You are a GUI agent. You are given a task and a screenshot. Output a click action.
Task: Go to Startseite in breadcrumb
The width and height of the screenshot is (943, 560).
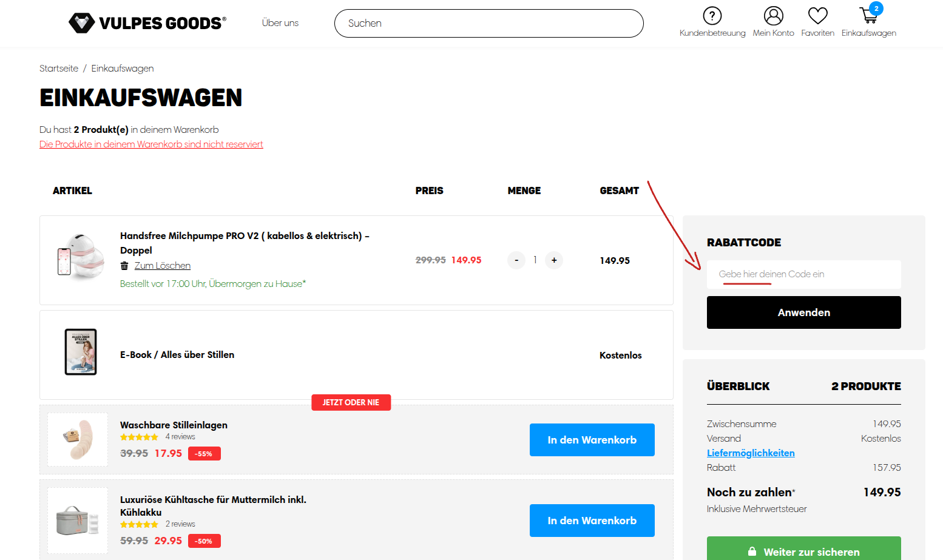coord(59,69)
